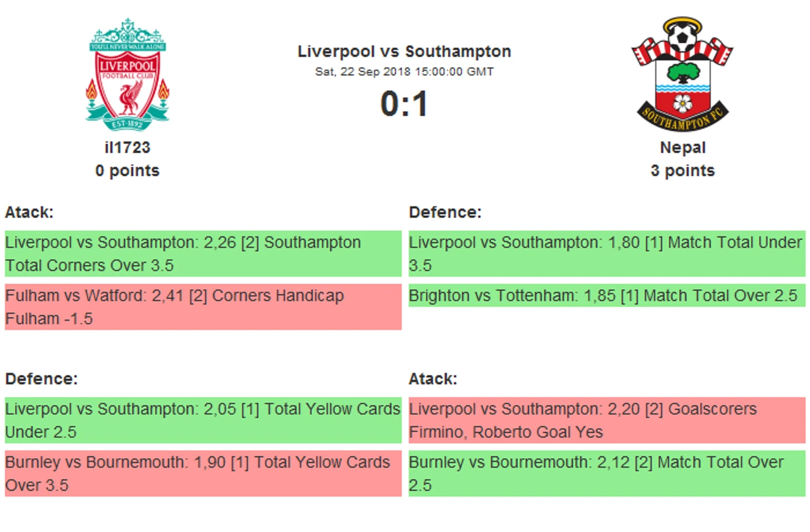The image size is (810, 532).
Task: Select the Southampton Total Corners Over 3.5 bet
Action: [x=203, y=254]
